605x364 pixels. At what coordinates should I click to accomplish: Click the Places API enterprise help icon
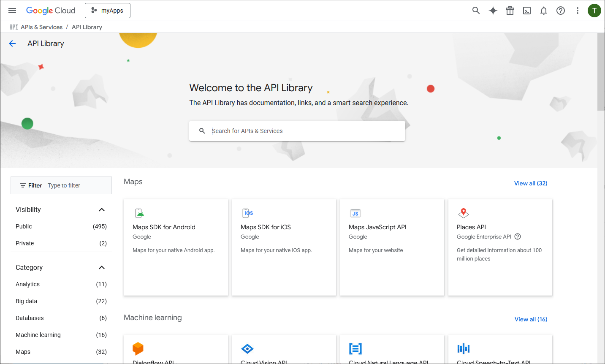[518, 236]
